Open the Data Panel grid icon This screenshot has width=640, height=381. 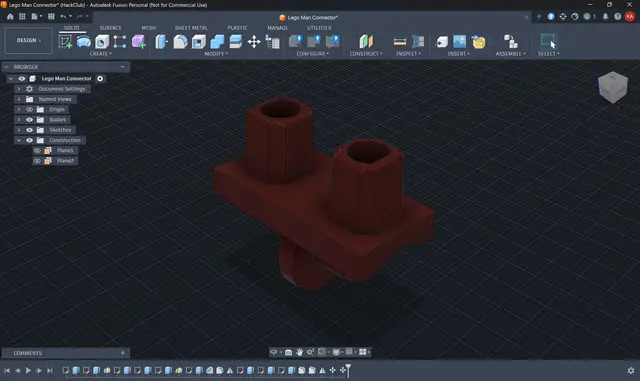(22, 16)
